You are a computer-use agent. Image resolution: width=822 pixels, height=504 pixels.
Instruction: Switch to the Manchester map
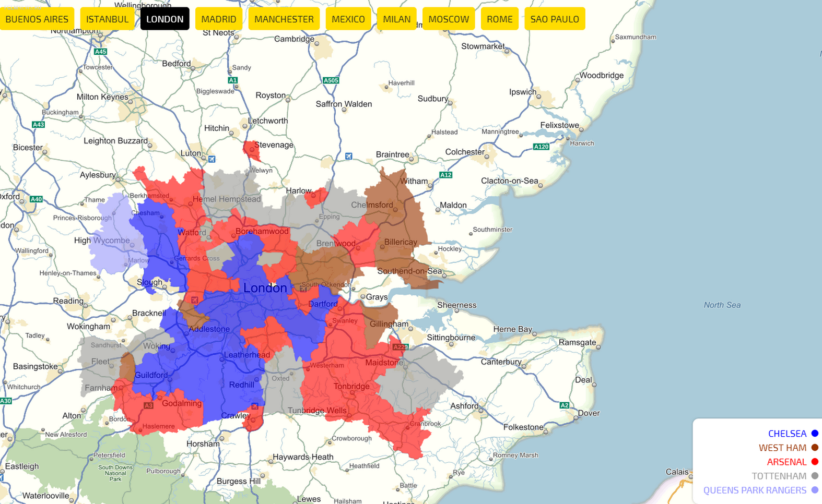(x=284, y=19)
